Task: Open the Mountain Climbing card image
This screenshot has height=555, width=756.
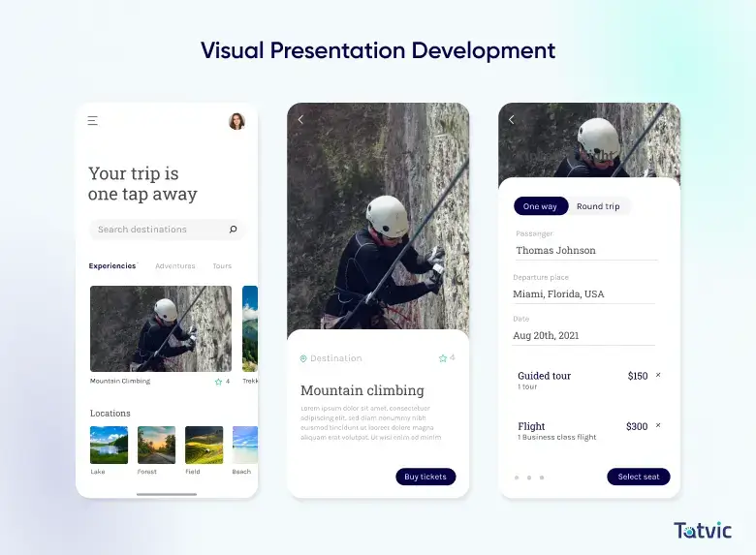Action: point(161,328)
